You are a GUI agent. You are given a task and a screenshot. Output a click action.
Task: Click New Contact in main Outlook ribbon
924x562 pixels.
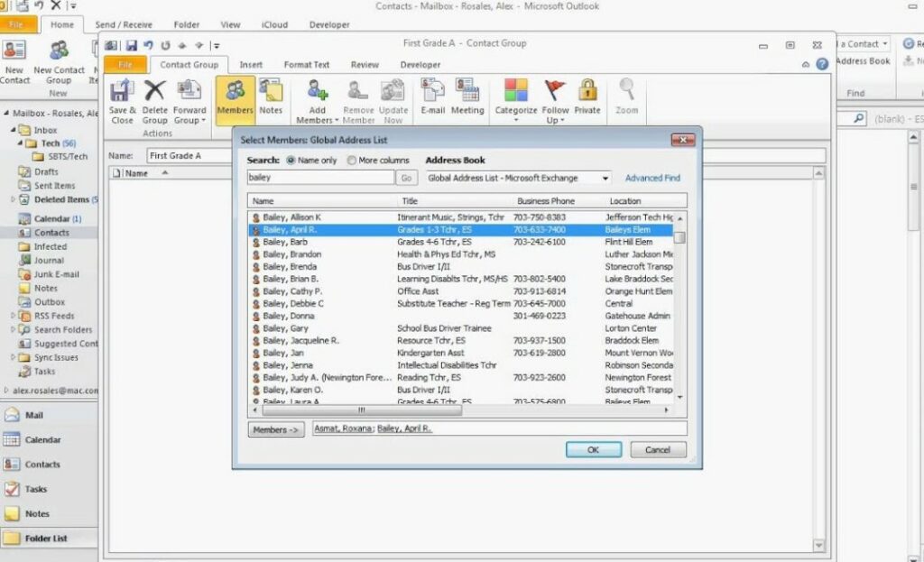[x=14, y=62]
